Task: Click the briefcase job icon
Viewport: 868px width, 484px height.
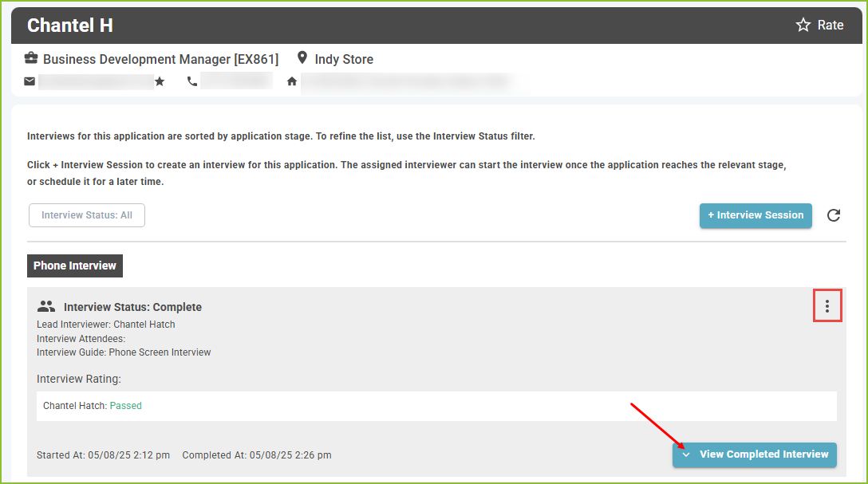Action: tap(31, 57)
